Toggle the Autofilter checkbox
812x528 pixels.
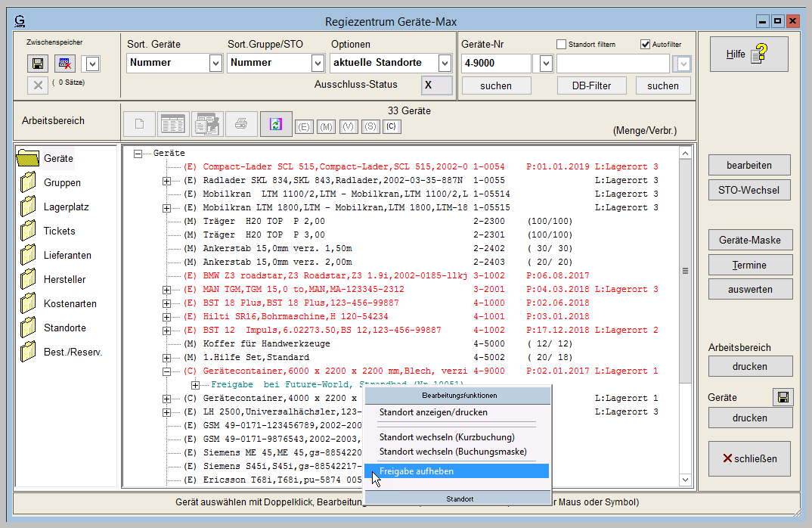pos(645,45)
